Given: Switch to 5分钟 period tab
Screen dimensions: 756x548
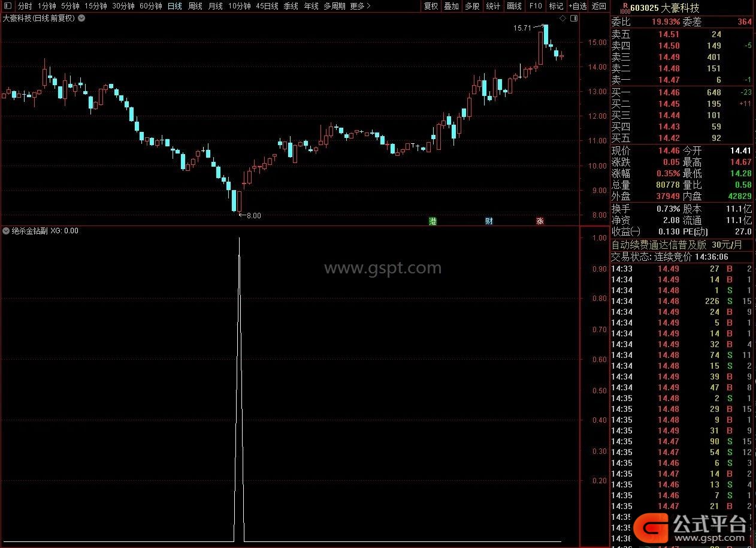Looking at the screenshot, I should click(x=70, y=6).
